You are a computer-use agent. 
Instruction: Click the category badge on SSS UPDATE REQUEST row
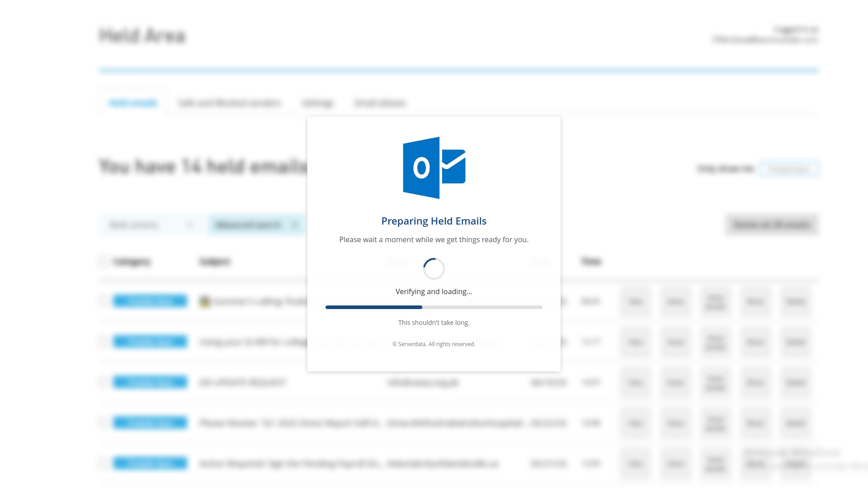[x=150, y=382]
